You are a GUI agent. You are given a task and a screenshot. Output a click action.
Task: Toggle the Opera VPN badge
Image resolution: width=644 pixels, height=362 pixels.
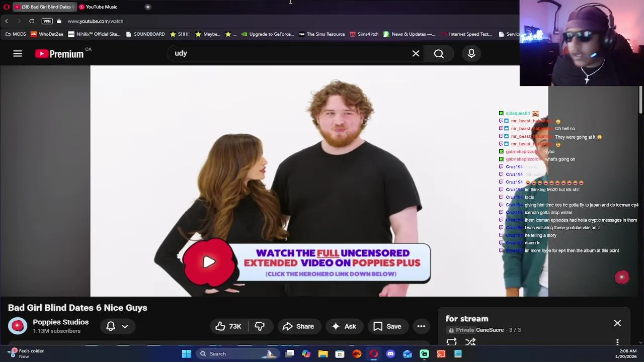tap(47, 21)
